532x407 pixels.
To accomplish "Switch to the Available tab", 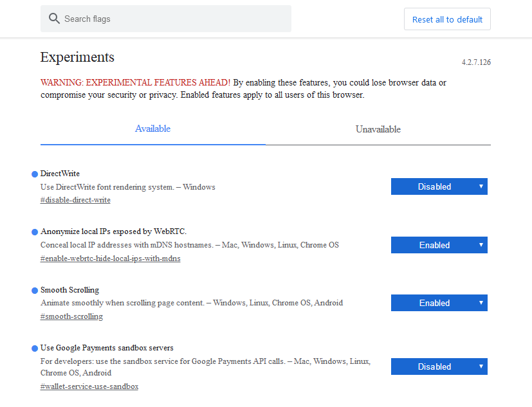I will pos(152,129).
